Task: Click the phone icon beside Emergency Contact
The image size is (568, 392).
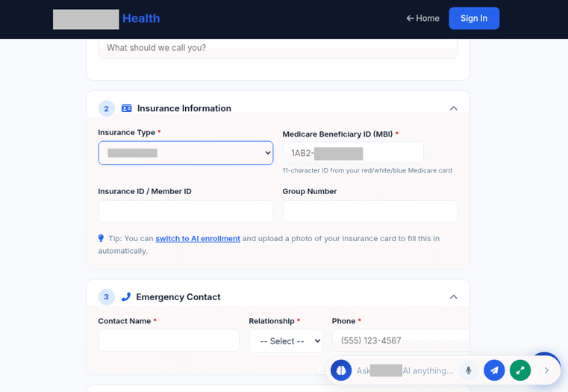Action: [126, 296]
